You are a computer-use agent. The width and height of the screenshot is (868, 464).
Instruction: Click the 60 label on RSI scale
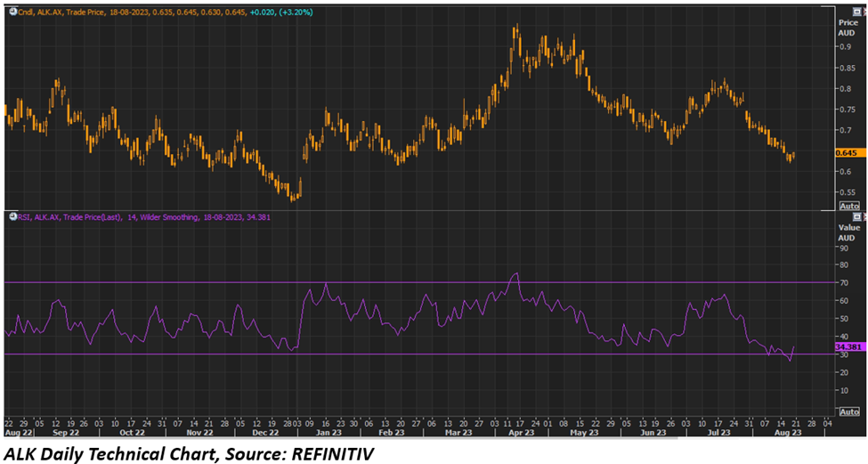(845, 301)
